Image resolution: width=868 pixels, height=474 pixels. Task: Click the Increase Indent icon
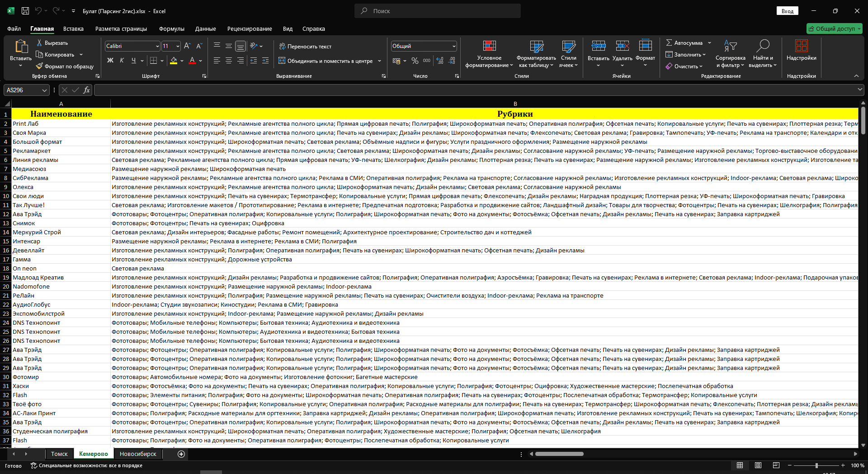(x=265, y=61)
